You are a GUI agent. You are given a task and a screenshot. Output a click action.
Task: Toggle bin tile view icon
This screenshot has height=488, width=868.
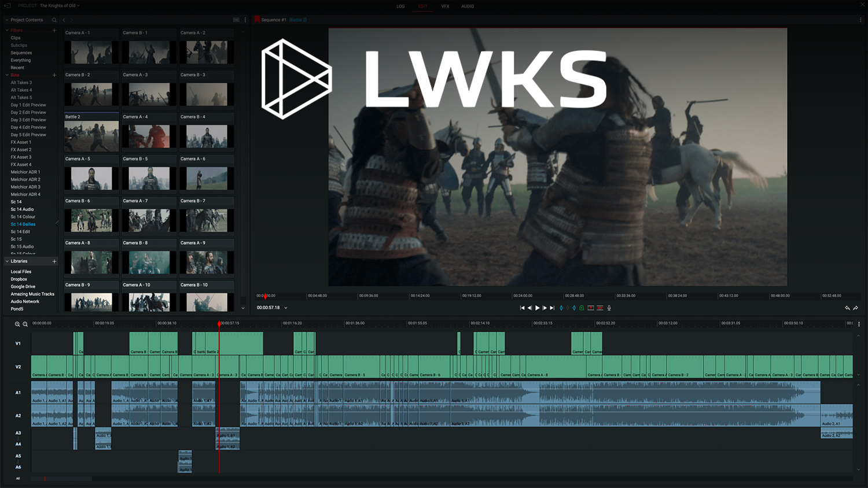236,20
